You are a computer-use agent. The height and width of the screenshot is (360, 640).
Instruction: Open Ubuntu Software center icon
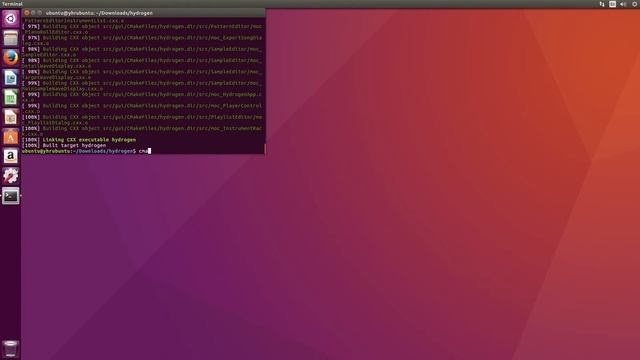(x=11, y=136)
